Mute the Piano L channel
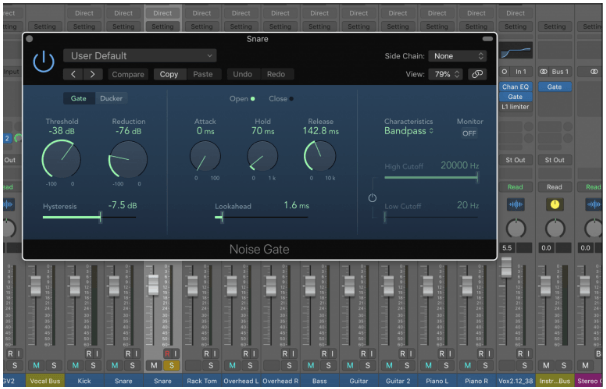 (x=428, y=365)
